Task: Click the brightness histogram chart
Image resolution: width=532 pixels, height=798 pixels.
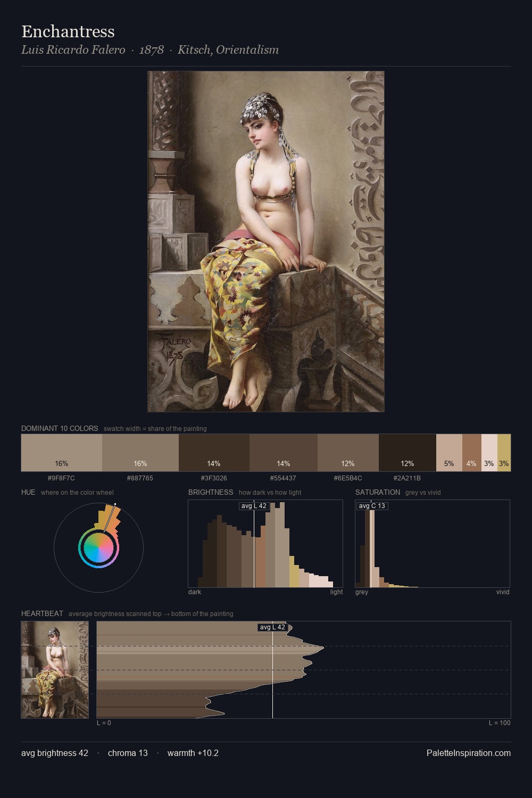Action: click(265, 544)
